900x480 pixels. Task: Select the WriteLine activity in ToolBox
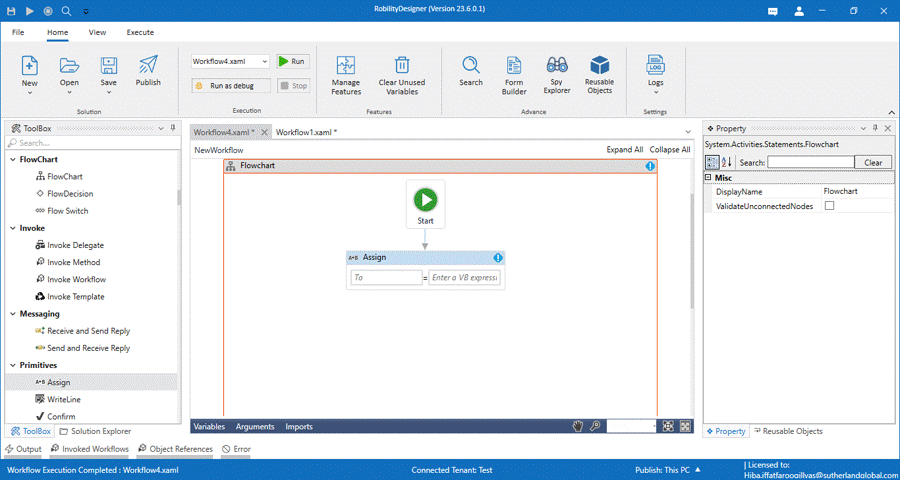(x=64, y=399)
